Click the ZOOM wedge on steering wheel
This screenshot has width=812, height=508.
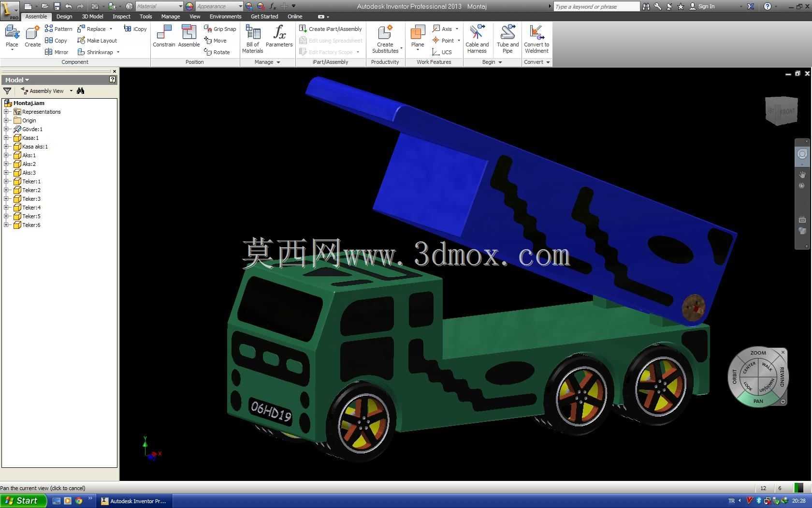coord(758,353)
